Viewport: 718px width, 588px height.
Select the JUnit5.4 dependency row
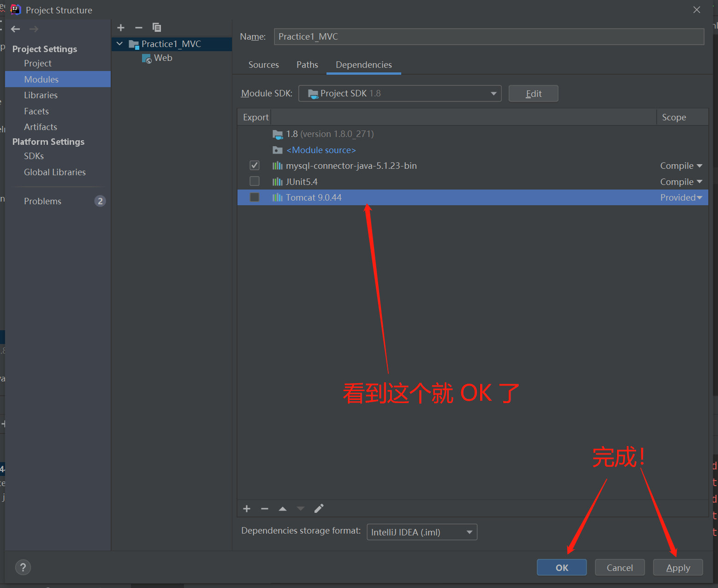(x=473, y=182)
